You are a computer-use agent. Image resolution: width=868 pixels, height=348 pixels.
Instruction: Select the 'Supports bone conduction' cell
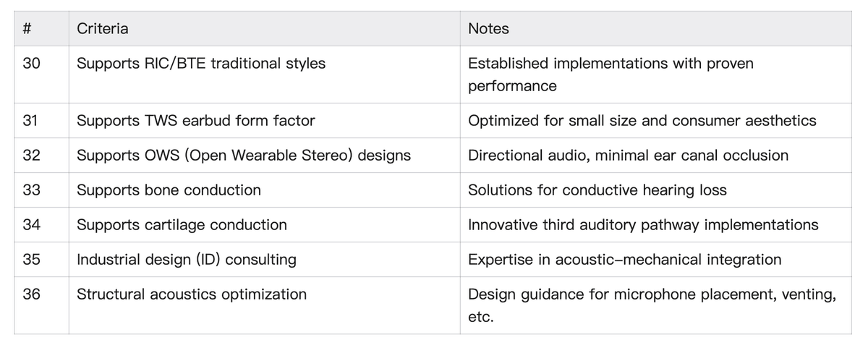(169, 190)
